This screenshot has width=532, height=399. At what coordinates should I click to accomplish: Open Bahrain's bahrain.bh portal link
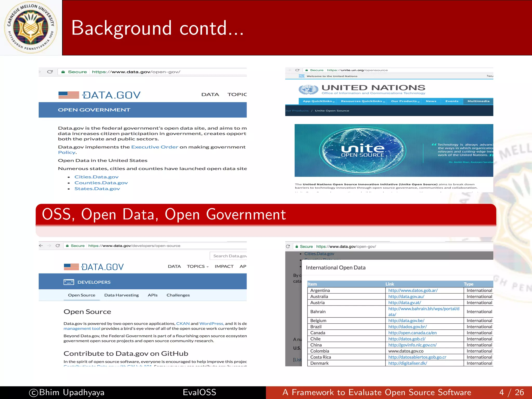tap(424, 311)
